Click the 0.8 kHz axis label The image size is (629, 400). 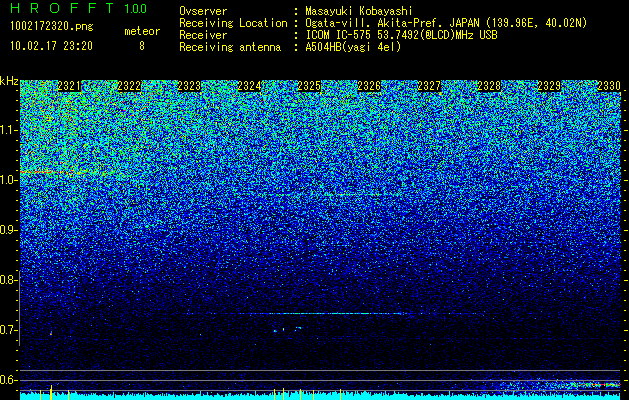pos(7,280)
